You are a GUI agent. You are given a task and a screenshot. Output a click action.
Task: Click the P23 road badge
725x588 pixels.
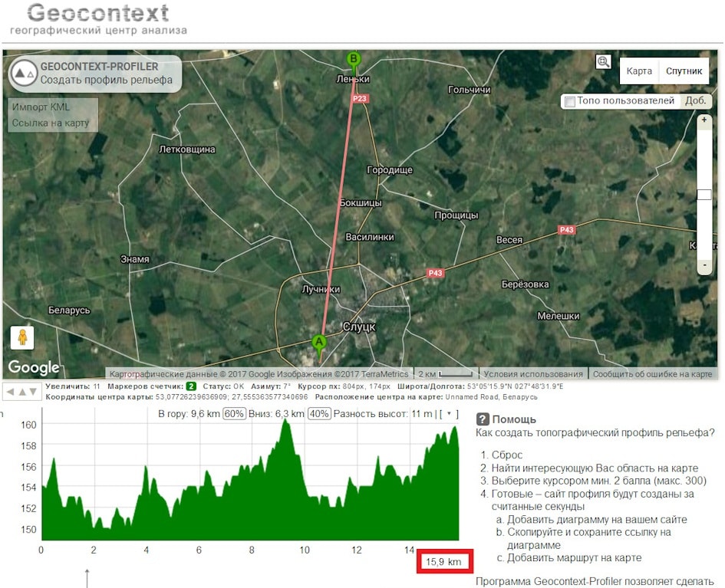(x=359, y=98)
